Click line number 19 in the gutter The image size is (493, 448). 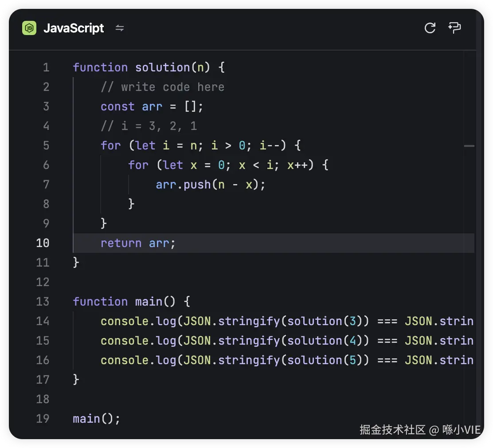tap(43, 419)
